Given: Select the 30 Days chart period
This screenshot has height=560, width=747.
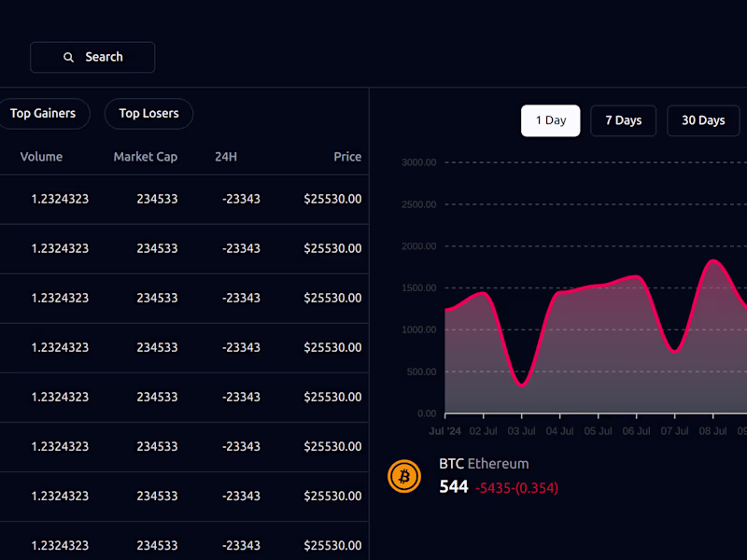Looking at the screenshot, I should (x=702, y=120).
